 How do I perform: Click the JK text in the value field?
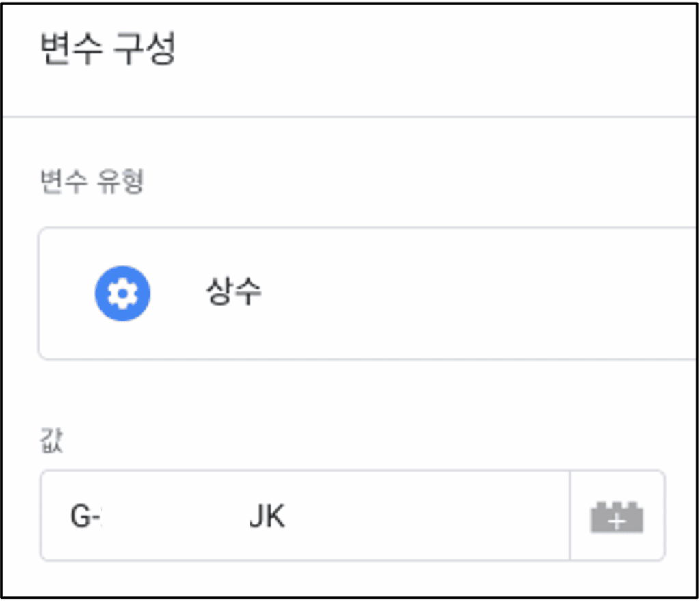267,516
